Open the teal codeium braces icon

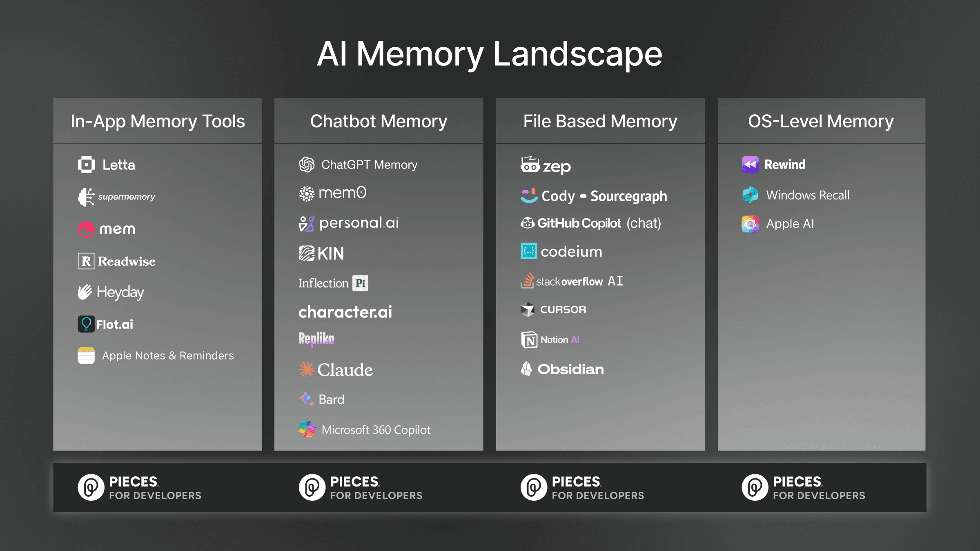(x=529, y=251)
